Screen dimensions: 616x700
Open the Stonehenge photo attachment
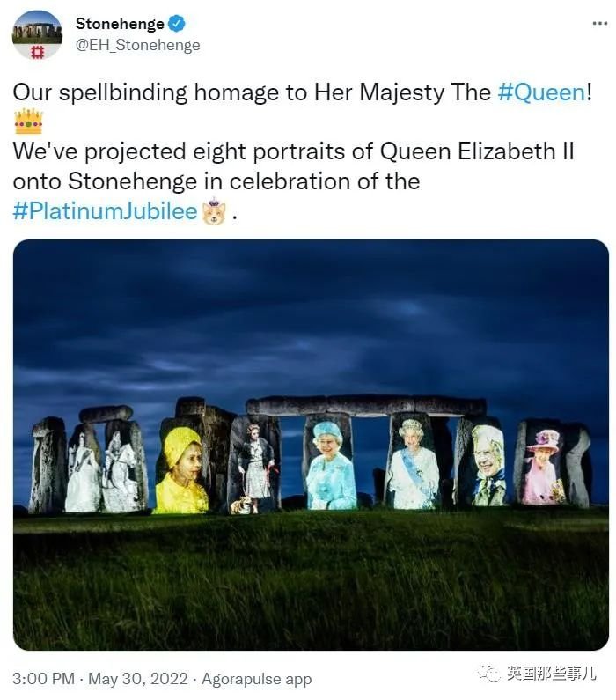[311, 445]
